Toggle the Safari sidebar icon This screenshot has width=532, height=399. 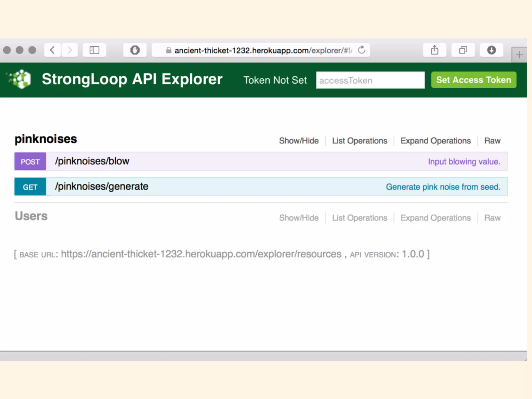point(94,50)
